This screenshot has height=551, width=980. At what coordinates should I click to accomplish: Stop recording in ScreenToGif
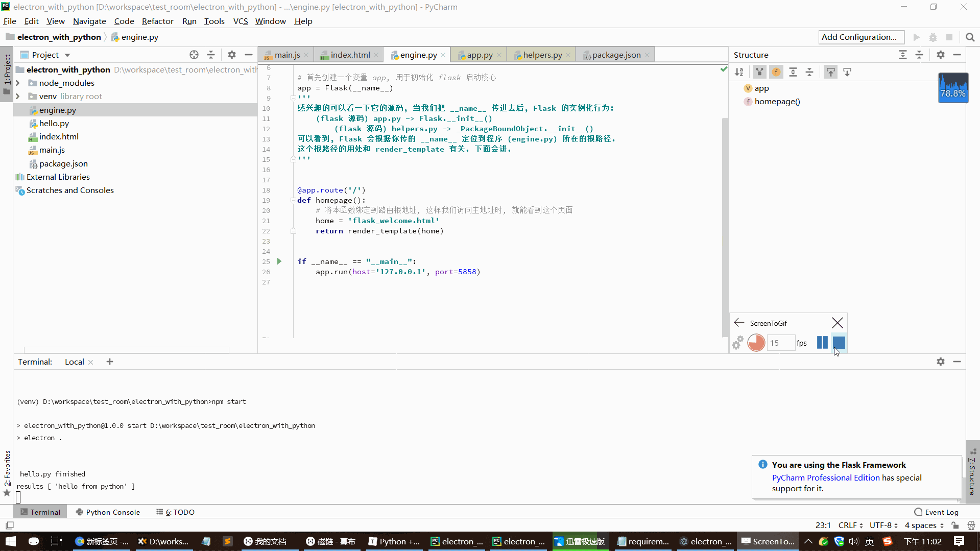pos(839,343)
